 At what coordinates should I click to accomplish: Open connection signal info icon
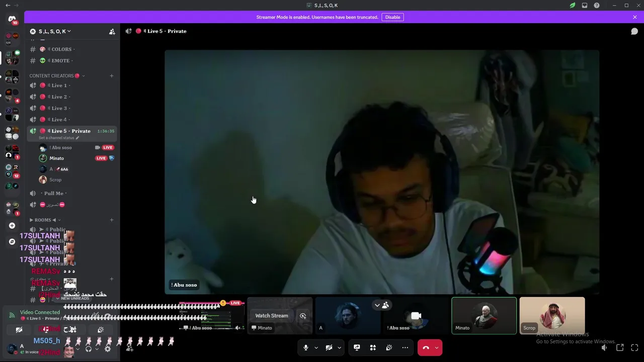[12, 315]
